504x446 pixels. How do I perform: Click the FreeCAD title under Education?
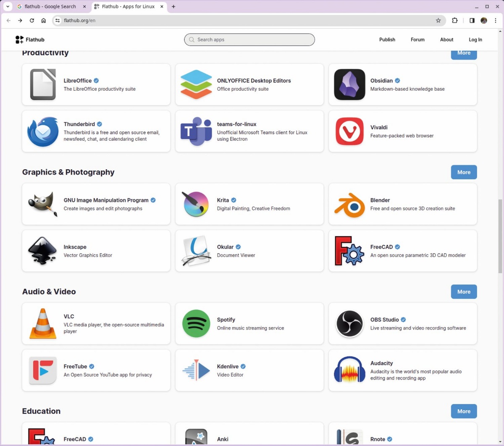[x=75, y=439]
